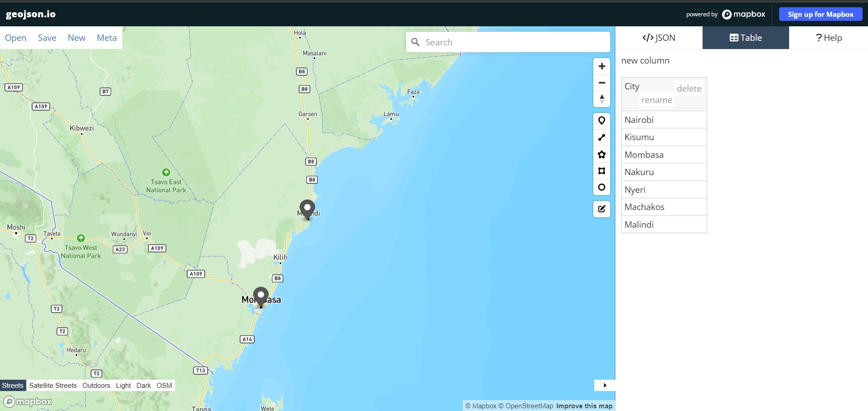The height and width of the screenshot is (411, 868).
Task: Select the draw polygon tool
Action: (x=601, y=154)
